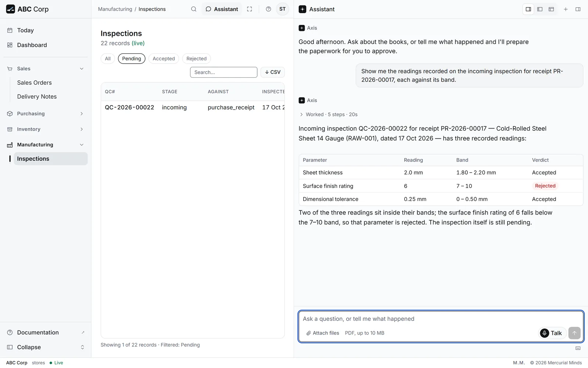
Task: Focus the 'Ask a question' chat input
Action: 441,319
